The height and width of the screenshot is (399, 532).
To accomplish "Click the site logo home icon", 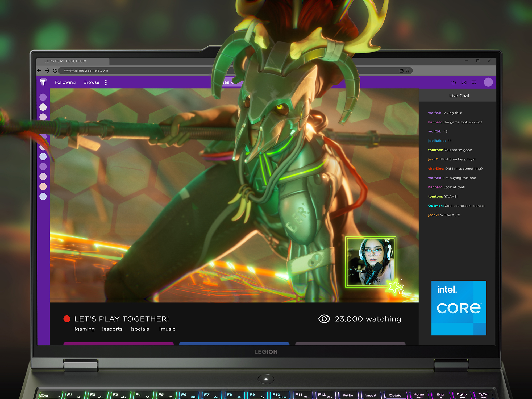I will 43,82.
